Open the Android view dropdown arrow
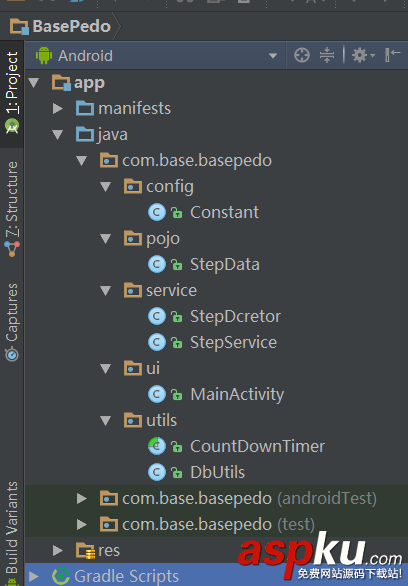The width and height of the screenshot is (408, 586). pyautogui.click(x=273, y=56)
